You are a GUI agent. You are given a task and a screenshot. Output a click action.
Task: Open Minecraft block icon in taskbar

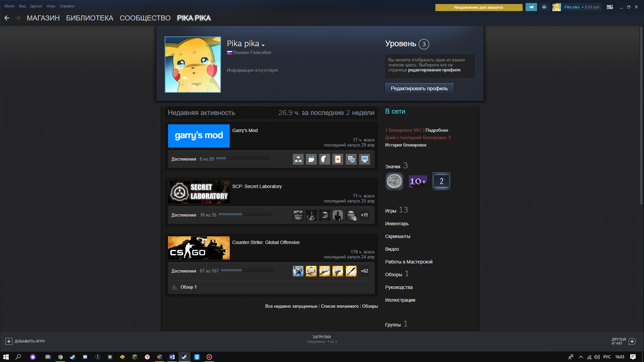135,357
